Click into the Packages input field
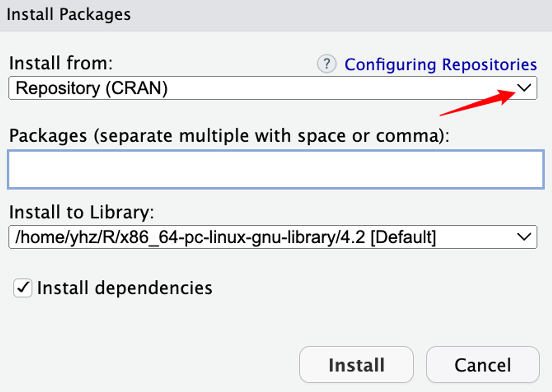Image resolution: width=552 pixels, height=392 pixels. pyautogui.click(x=276, y=170)
